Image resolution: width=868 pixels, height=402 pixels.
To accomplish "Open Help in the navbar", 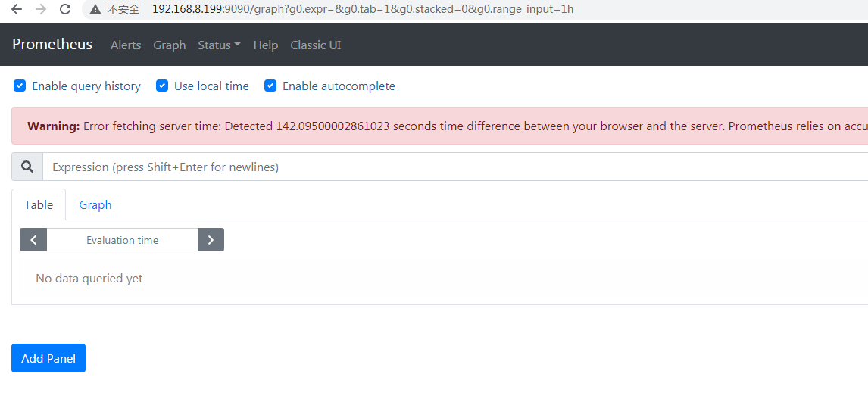I will tap(266, 45).
